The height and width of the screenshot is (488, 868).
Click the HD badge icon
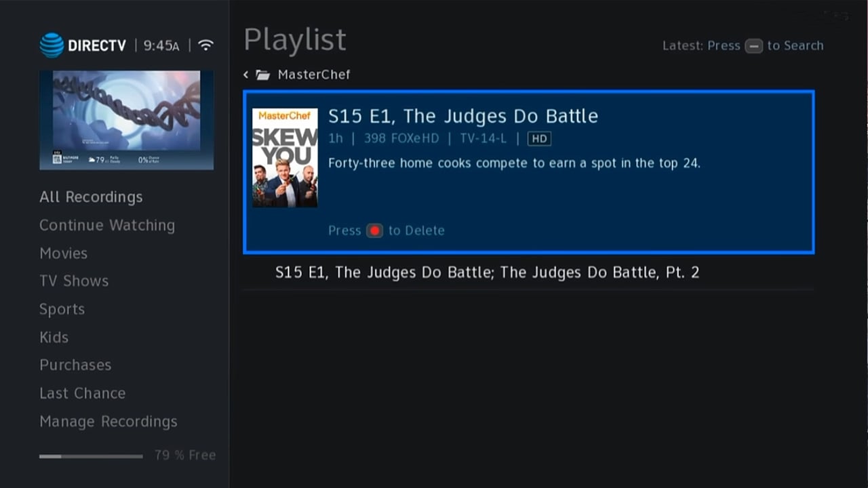[x=539, y=139]
